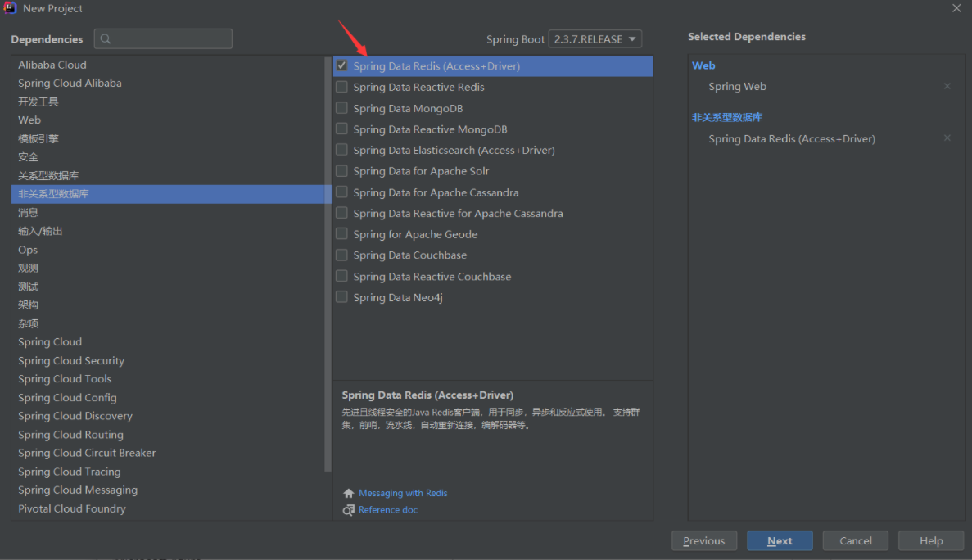Enable Spring for Apache Geode
Screen dimensions: 972x560
[x=341, y=234]
